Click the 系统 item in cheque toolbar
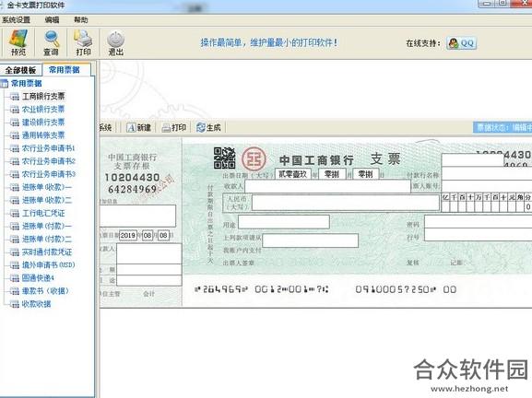This screenshot has width=532, height=398. (105, 127)
